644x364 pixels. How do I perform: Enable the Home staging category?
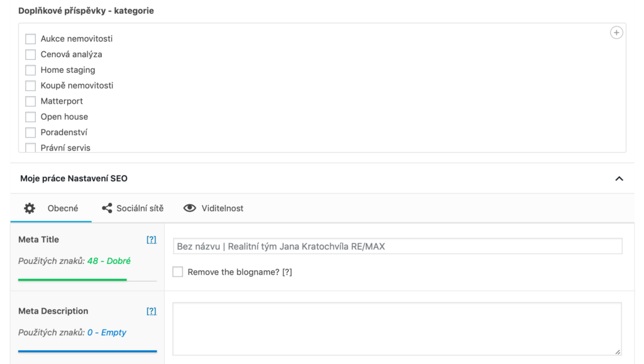tap(30, 70)
